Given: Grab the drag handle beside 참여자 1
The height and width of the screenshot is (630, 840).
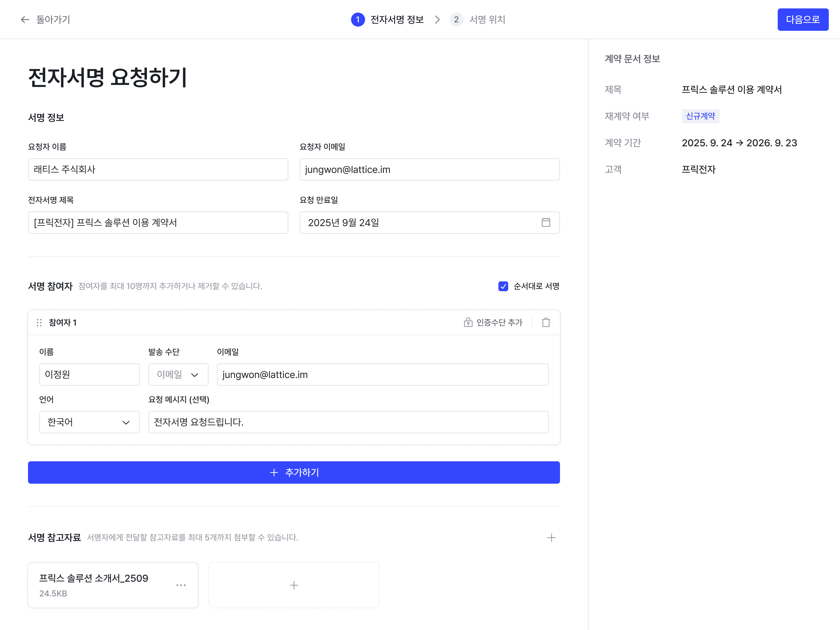Looking at the screenshot, I should click(39, 322).
